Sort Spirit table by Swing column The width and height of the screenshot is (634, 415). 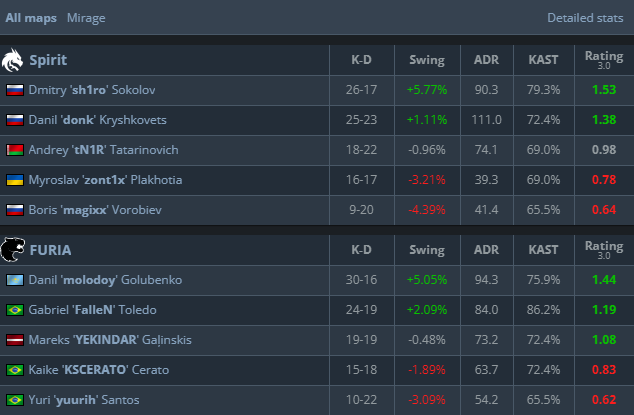[x=427, y=60]
